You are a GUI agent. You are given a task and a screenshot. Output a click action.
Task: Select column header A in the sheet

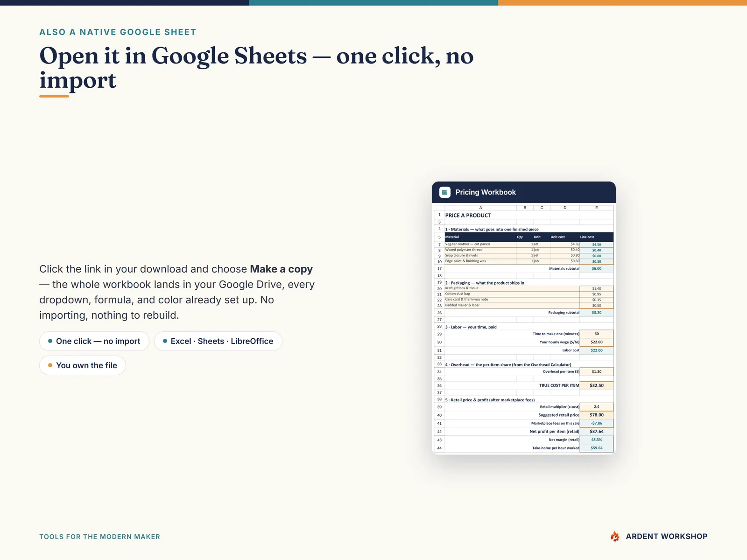[x=480, y=208]
